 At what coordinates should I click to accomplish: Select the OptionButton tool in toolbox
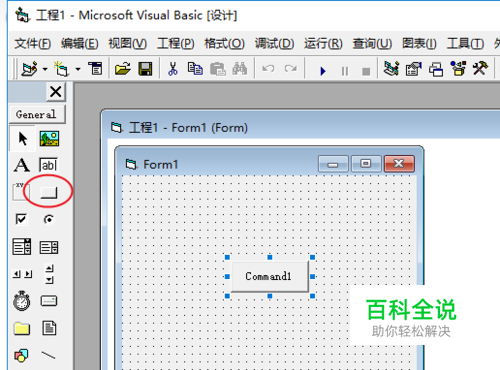[x=49, y=219]
